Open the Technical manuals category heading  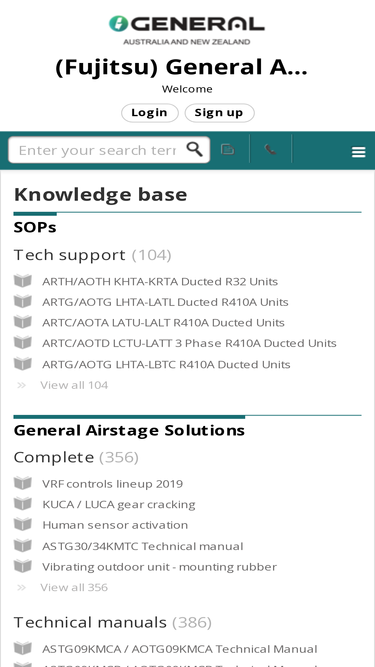pos(90,622)
